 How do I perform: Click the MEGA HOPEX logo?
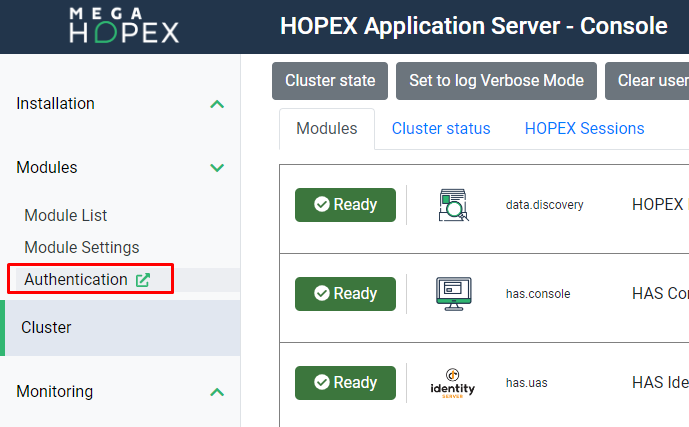pos(124,26)
